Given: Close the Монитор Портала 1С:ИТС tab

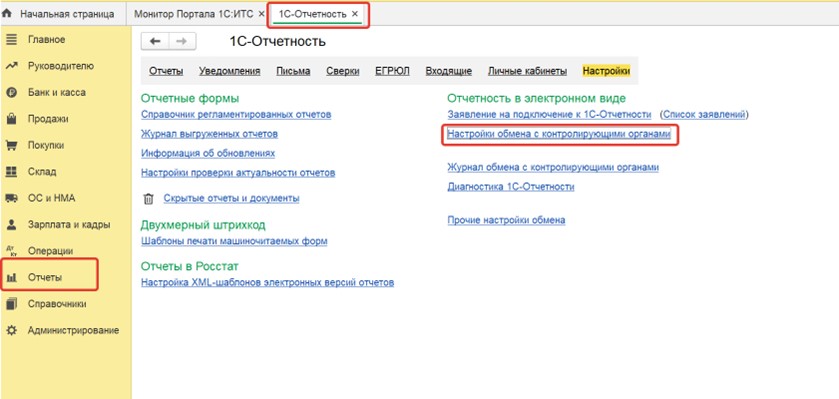Looking at the screenshot, I should point(261,14).
